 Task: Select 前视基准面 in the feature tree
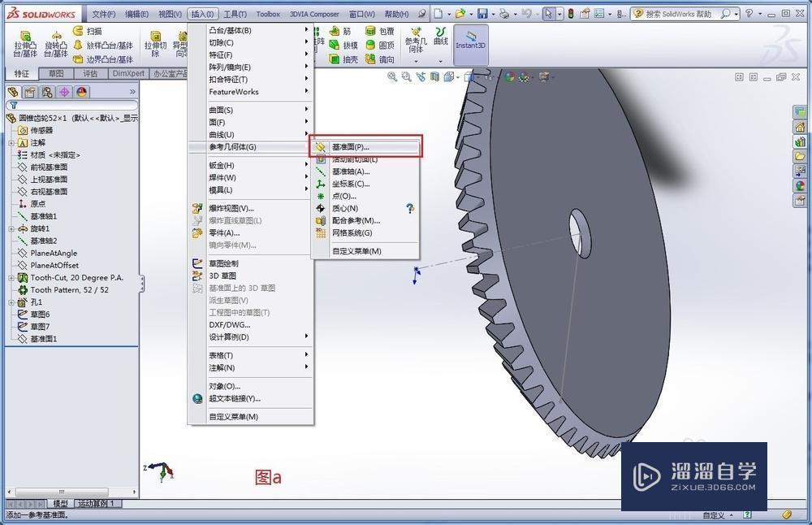[x=49, y=167]
